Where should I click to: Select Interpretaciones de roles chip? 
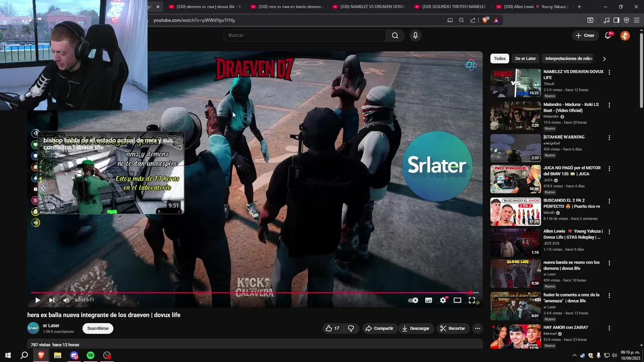569,58
